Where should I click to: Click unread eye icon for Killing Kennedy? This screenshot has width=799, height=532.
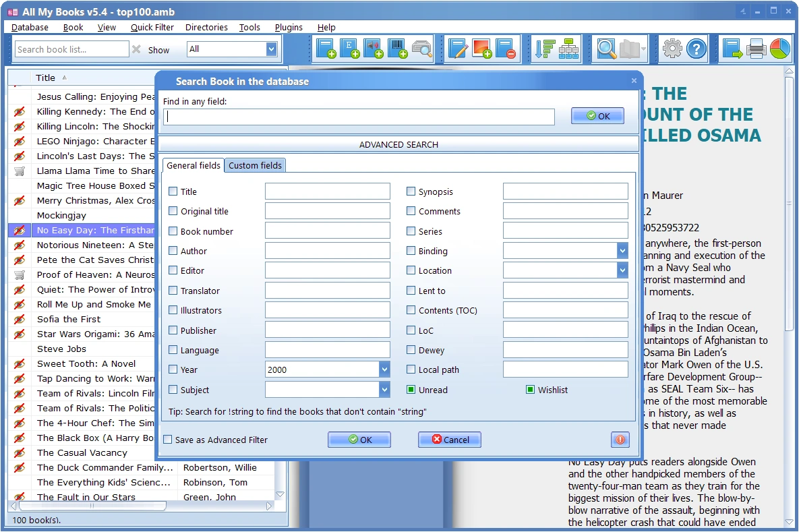(20, 112)
